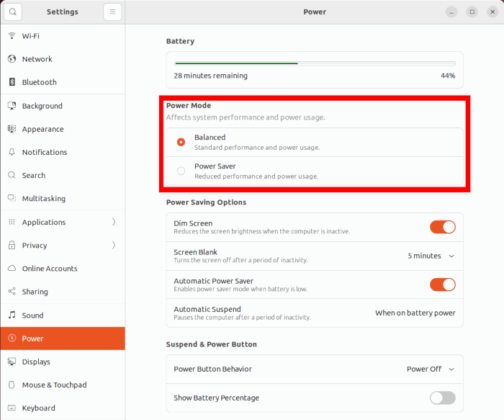Click the Search magnifier icon in sidebar list
The width and height of the screenshot is (504, 420).
pos(12,175)
